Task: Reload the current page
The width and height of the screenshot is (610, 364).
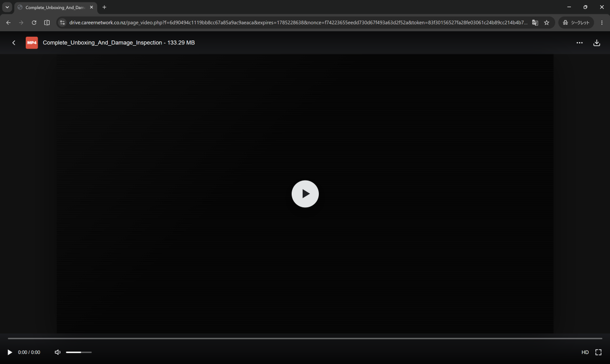Action: 34,22
